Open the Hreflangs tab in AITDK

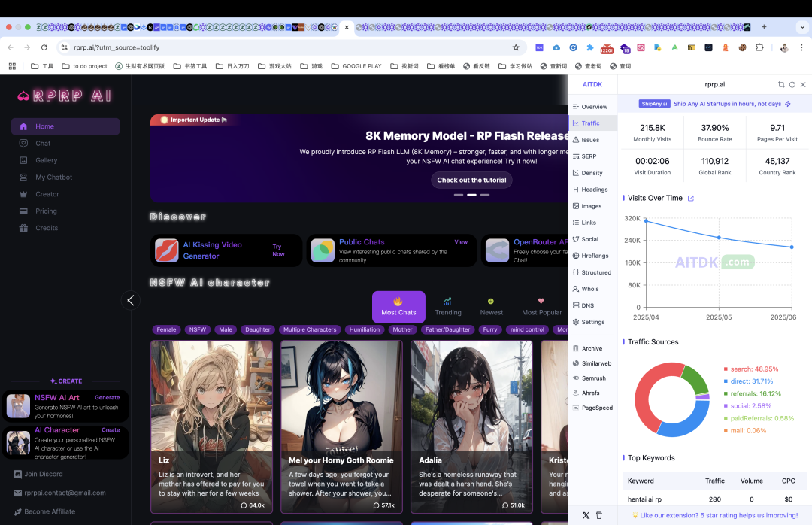point(593,256)
